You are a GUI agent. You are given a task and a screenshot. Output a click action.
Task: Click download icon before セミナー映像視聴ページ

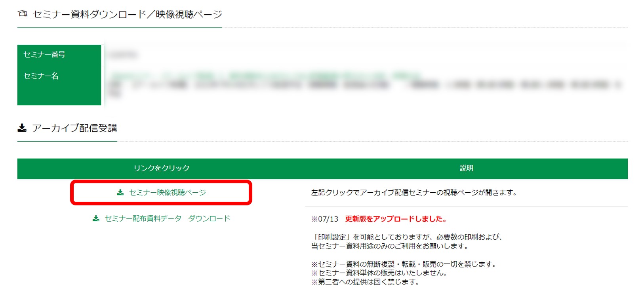pos(120,192)
